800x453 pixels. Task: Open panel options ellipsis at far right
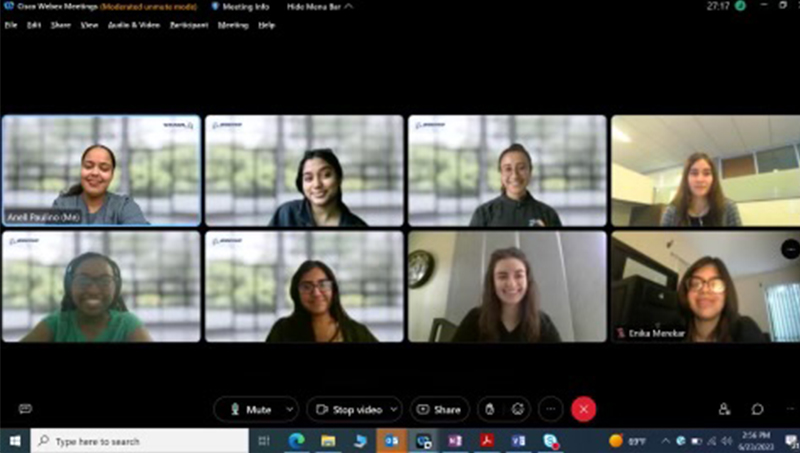click(x=791, y=409)
